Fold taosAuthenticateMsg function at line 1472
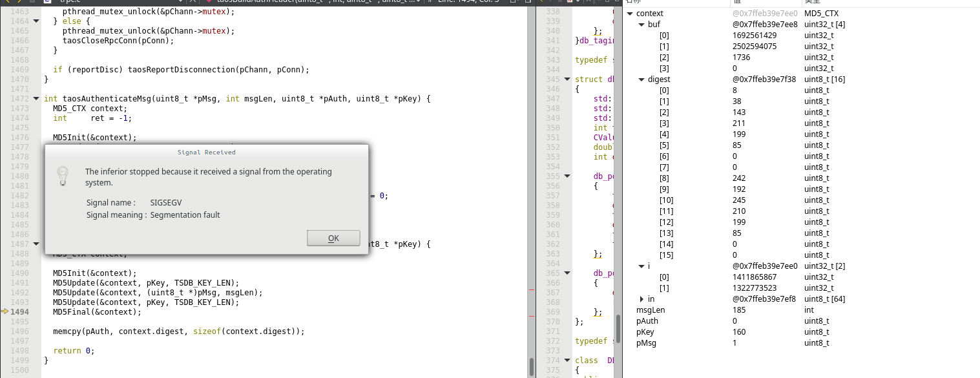The image size is (980, 378). click(35, 99)
